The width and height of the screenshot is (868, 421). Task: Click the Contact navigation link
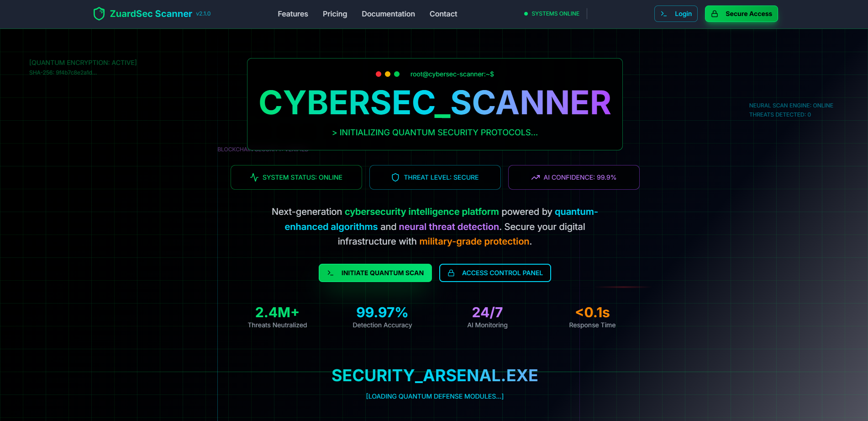[x=443, y=14]
